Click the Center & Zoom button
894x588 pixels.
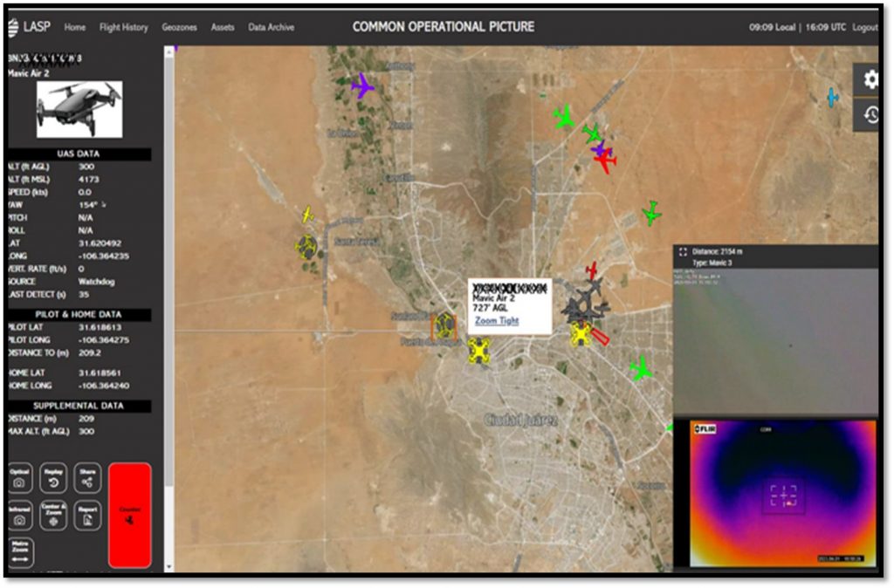53,516
